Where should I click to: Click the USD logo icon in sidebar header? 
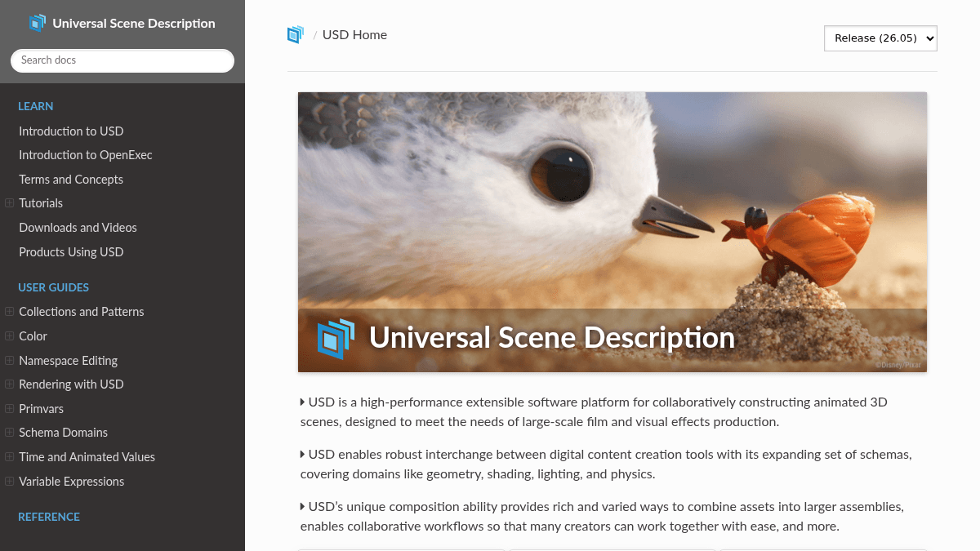38,23
